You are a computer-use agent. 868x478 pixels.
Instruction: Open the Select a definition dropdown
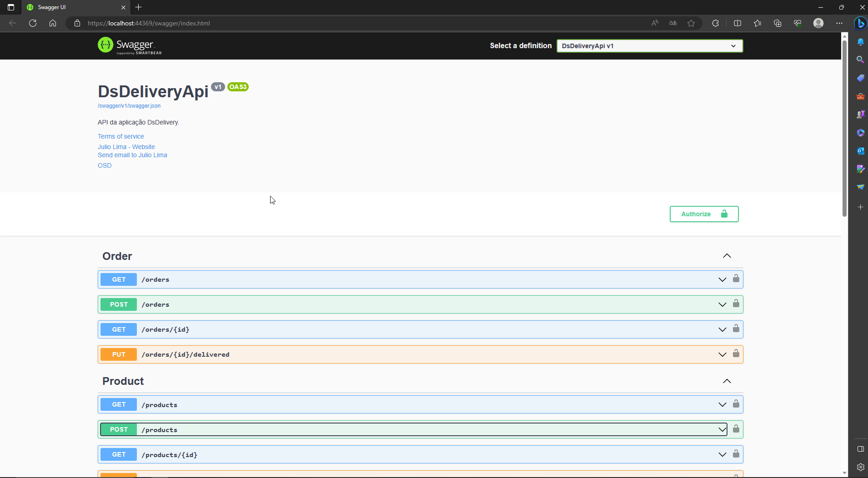650,46
